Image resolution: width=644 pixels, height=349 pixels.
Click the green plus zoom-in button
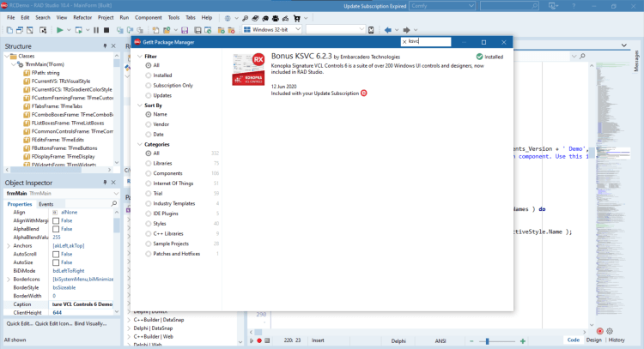[x=522, y=340]
